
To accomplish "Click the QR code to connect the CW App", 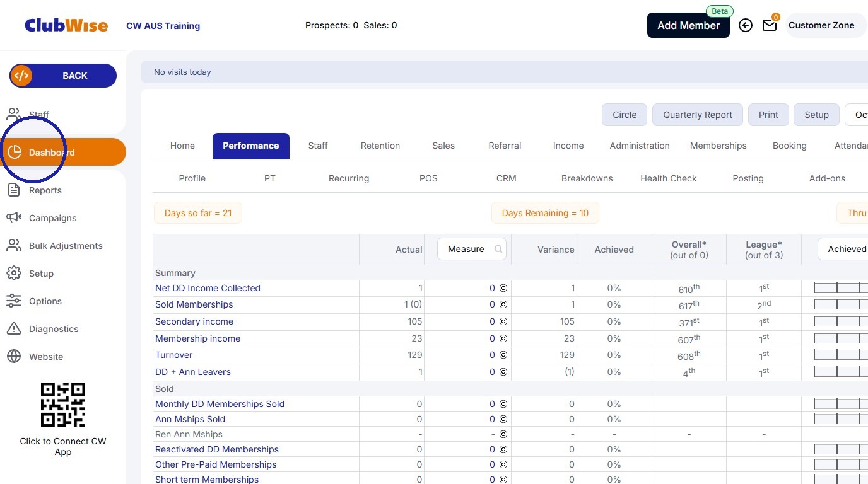I will pos(63,405).
